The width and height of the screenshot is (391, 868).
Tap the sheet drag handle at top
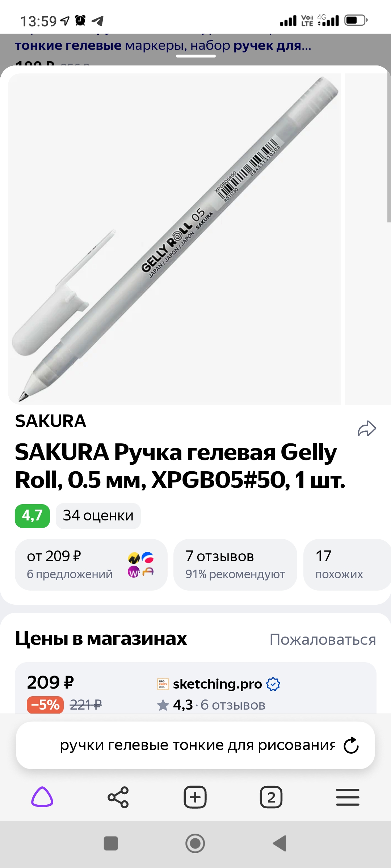coord(196,56)
